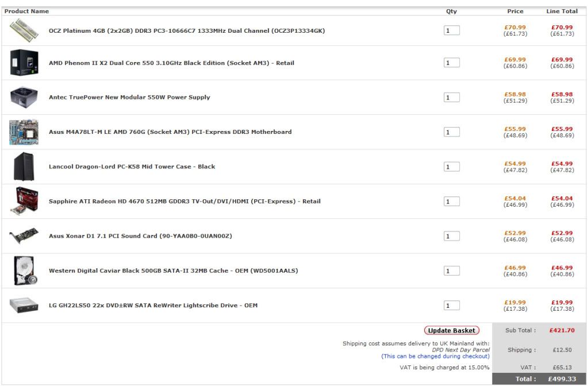Open the Asus Xonar D1 sound card image
The height and width of the screenshot is (386, 588).
24,236
